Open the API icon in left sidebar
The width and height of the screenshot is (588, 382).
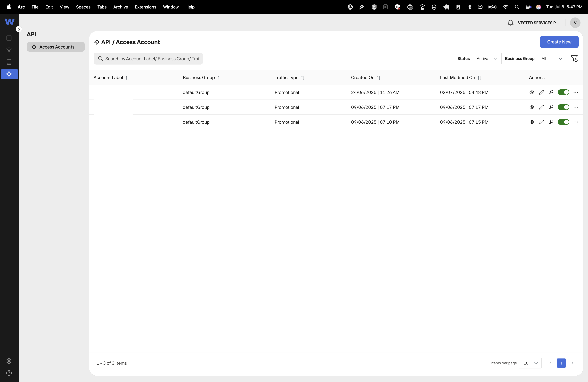tap(9, 74)
